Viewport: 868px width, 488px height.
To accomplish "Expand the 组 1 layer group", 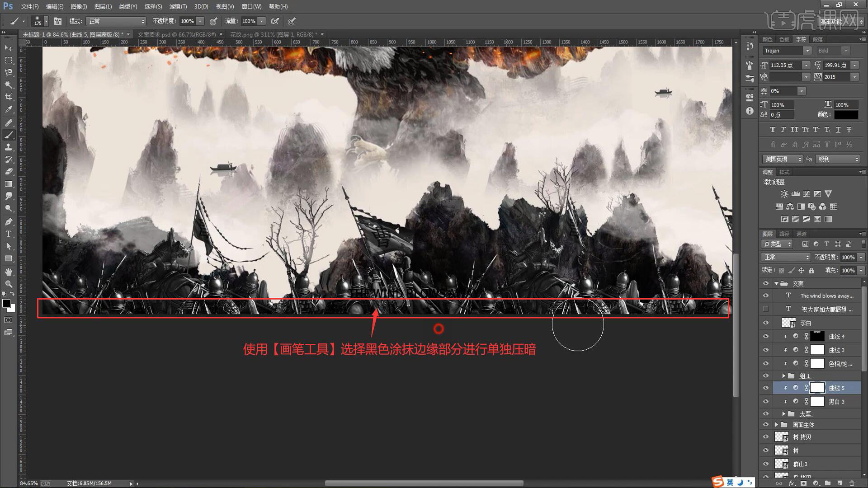I will pos(783,376).
